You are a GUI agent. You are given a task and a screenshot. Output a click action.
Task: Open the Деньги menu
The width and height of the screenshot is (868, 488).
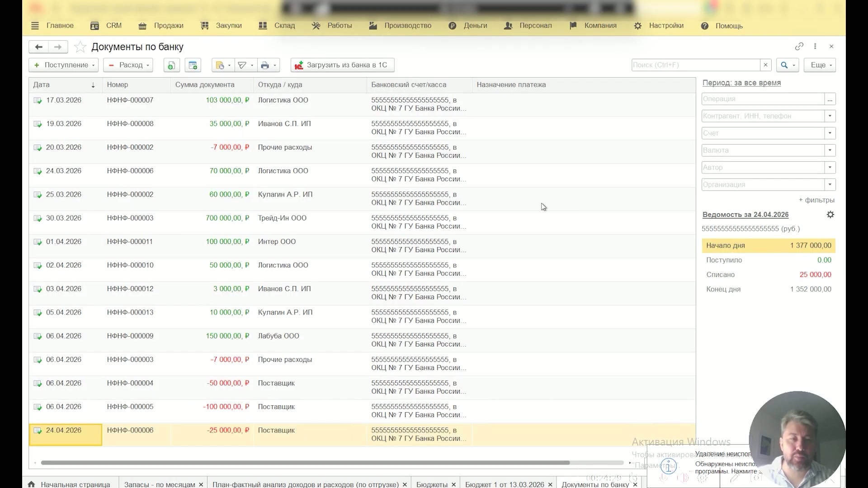point(468,26)
